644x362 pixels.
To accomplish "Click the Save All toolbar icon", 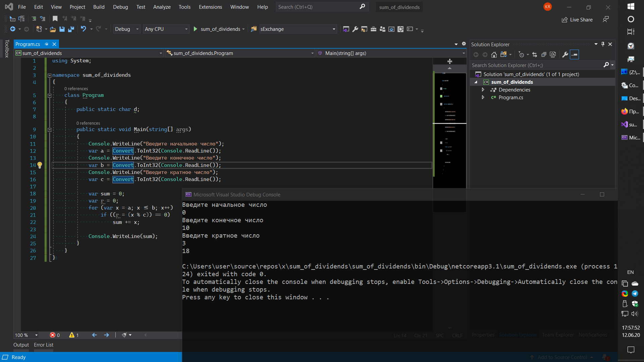I will click(x=71, y=29).
